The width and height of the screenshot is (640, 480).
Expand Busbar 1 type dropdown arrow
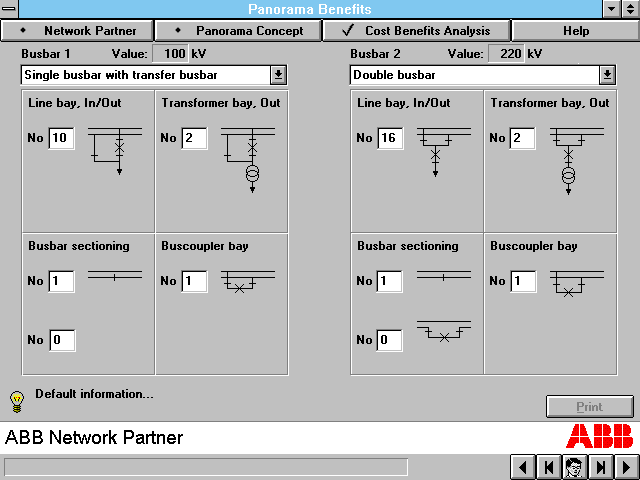[278, 75]
